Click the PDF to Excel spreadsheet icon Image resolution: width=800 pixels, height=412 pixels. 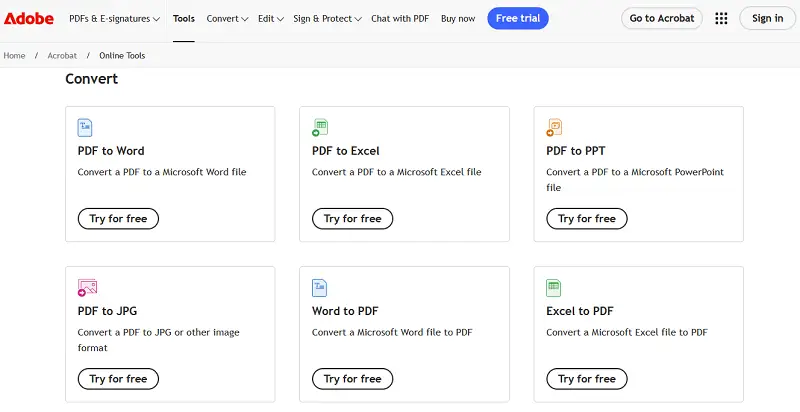pos(320,127)
